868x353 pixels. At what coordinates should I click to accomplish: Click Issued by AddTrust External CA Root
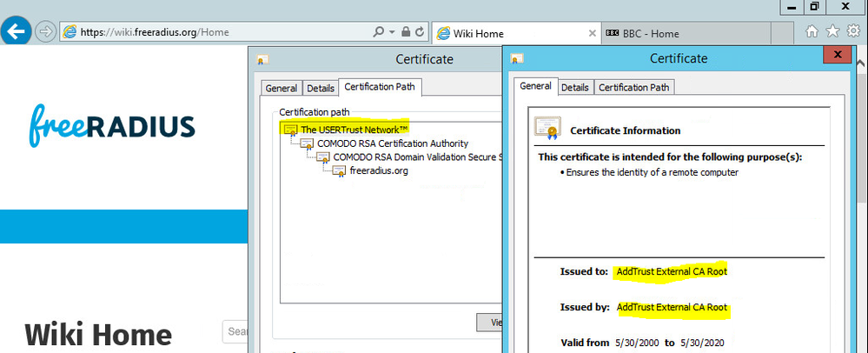[672, 307]
